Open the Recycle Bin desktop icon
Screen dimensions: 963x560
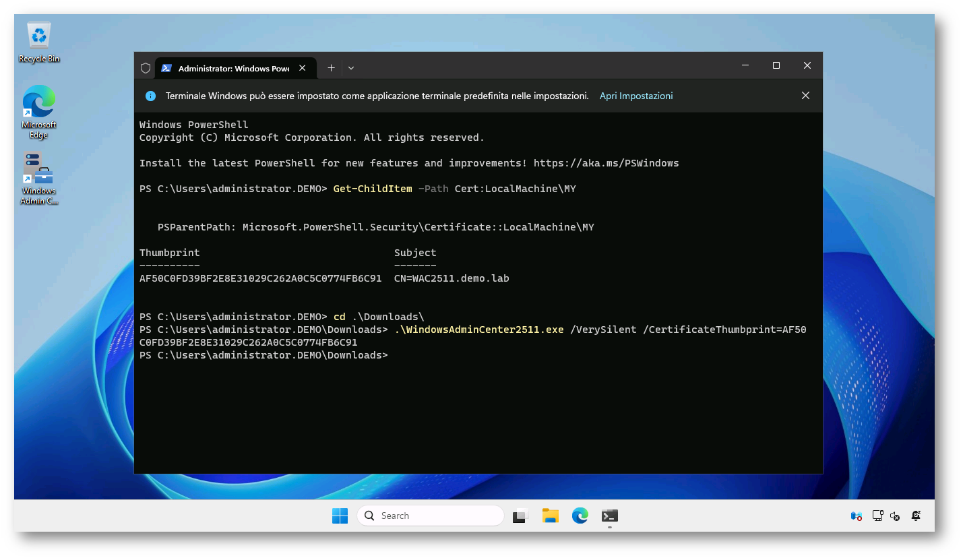pyautogui.click(x=39, y=42)
